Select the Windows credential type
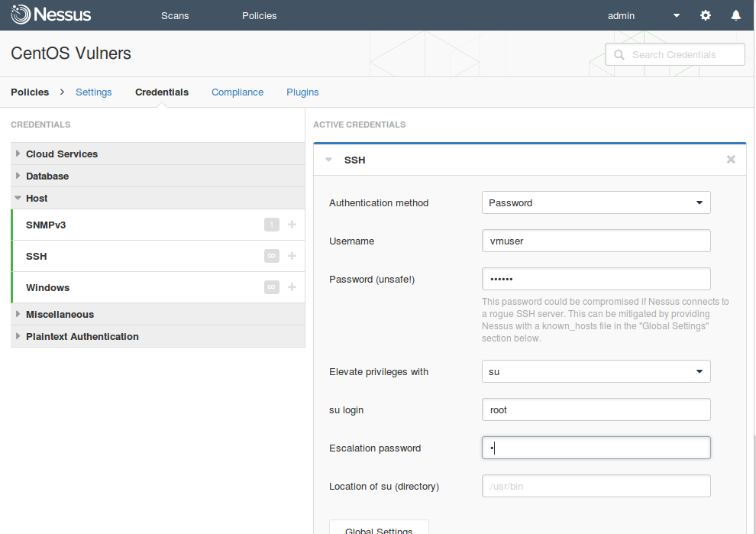The width and height of the screenshot is (756, 534). [x=48, y=287]
